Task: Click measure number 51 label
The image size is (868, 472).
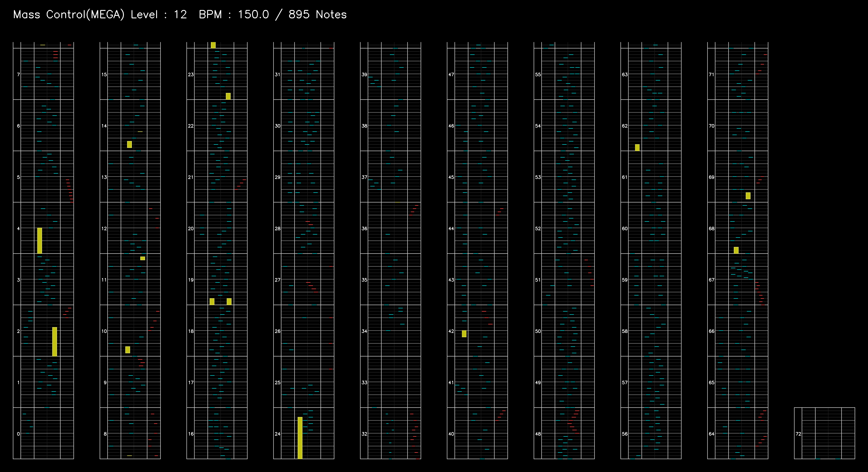Action: pyautogui.click(x=538, y=280)
